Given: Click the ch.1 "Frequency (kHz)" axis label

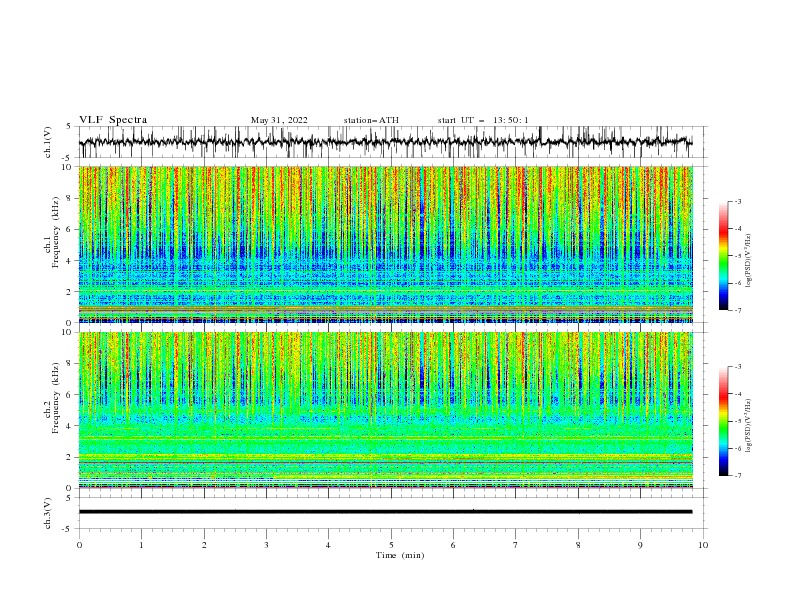Looking at the screenshot, I should [x=56, y=233].
